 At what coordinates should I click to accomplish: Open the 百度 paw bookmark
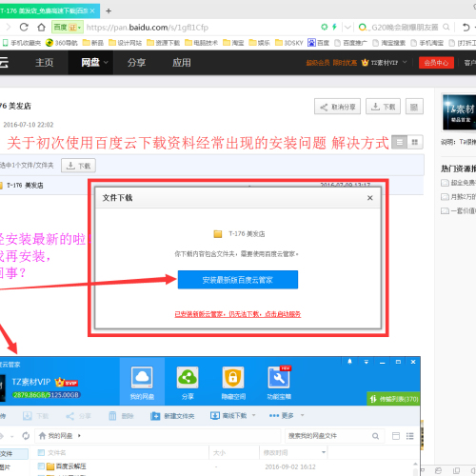[x=318, y=43]
